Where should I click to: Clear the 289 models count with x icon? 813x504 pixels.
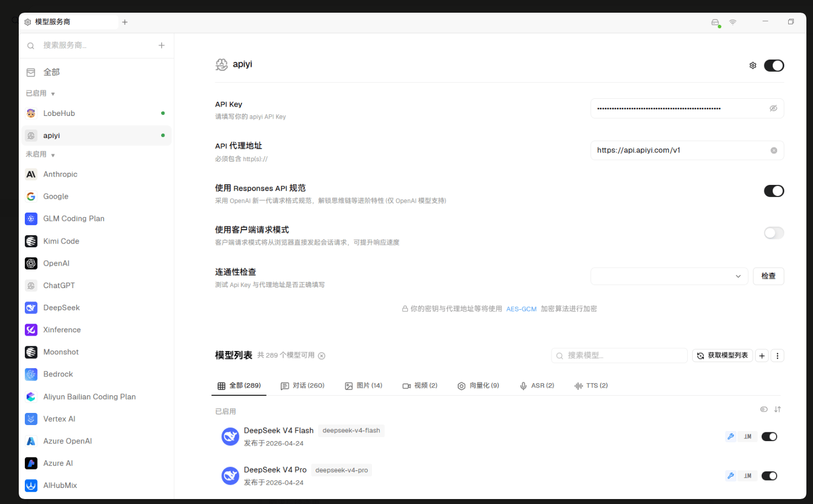click(x=321, y=356)
